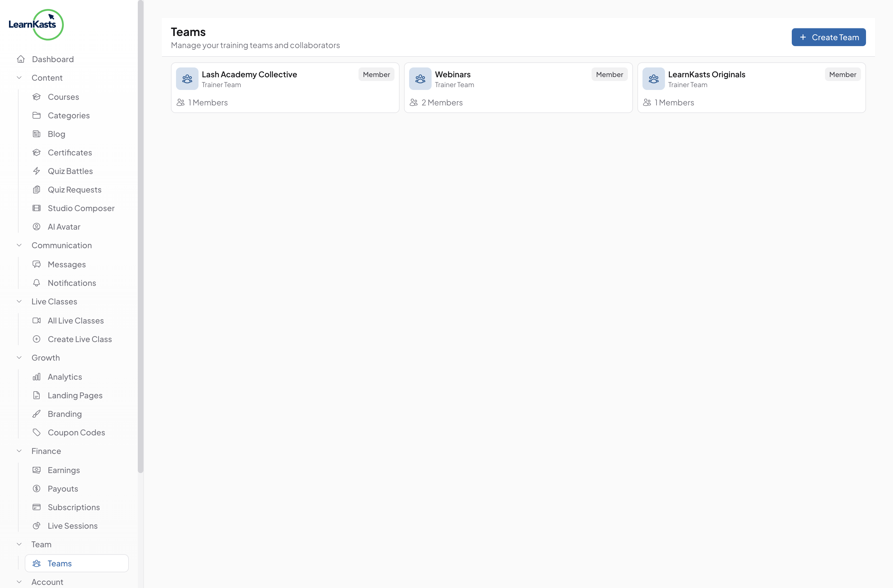
Task: Click the sidebar vertical scrollbar
Action: [x=140, y=236]
